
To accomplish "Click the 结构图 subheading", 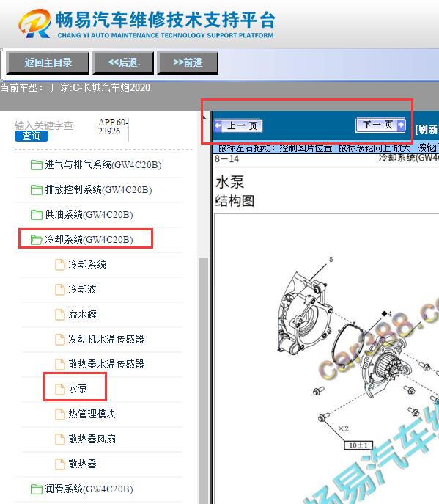I will pos(235,201).
